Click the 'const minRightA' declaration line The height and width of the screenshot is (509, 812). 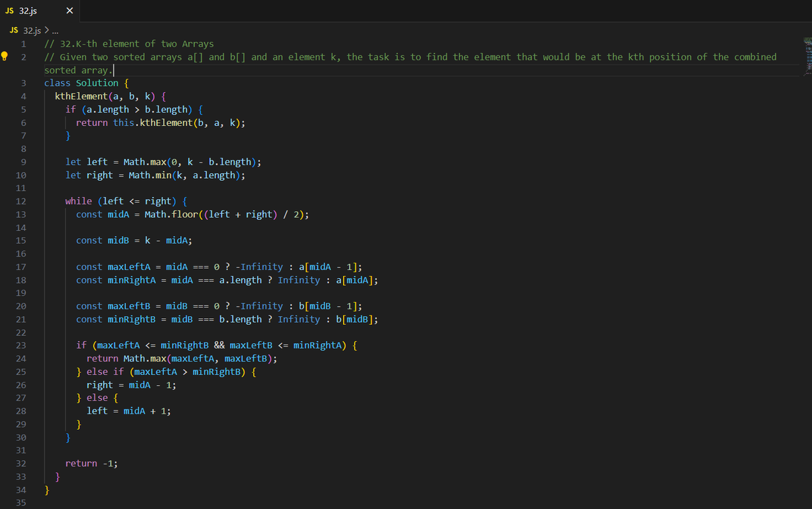click(229, 280)
